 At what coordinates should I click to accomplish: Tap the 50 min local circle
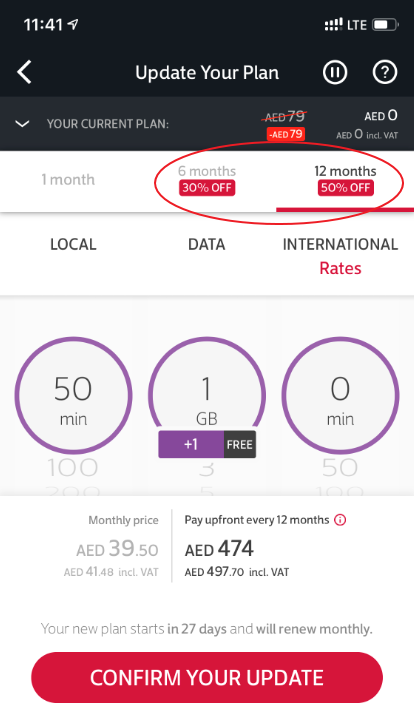coord(73,395)
